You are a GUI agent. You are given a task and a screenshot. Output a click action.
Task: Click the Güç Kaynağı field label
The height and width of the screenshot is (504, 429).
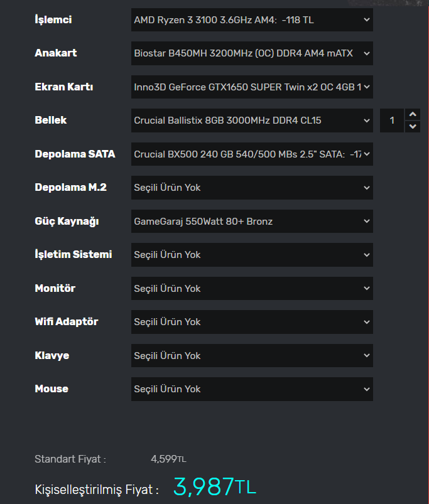pos(67,221)
